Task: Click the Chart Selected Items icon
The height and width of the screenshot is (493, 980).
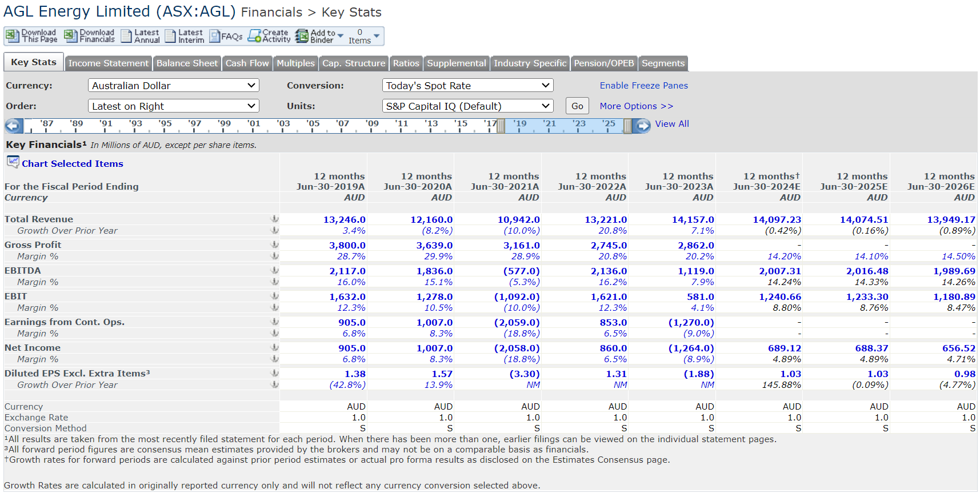Action: click(x=13, y=162)
